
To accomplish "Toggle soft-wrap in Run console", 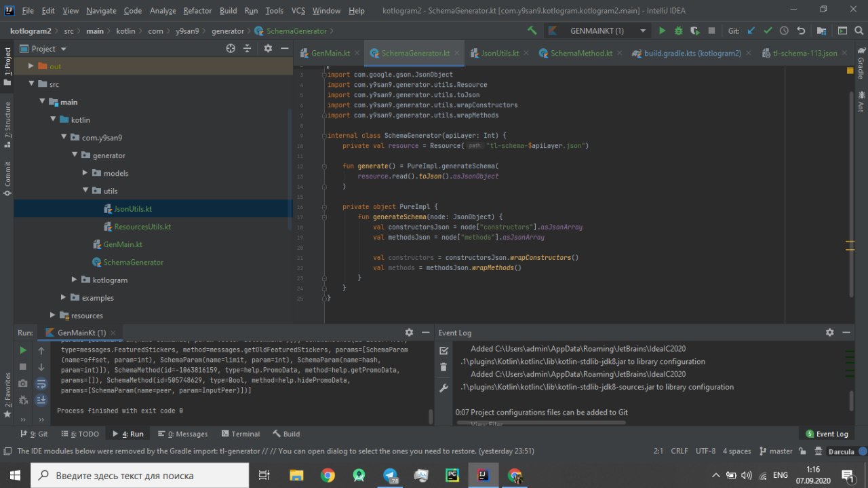I will tap(41, 383).
